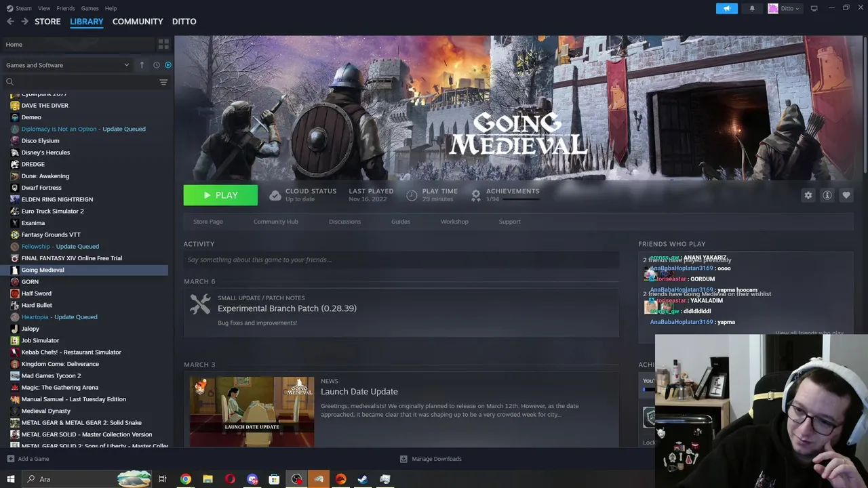Image resolution: width=868 pixels, height=488 pixels.
Task: Open the game settings gear for Going Medieval
Action: (x=808, y=195)
